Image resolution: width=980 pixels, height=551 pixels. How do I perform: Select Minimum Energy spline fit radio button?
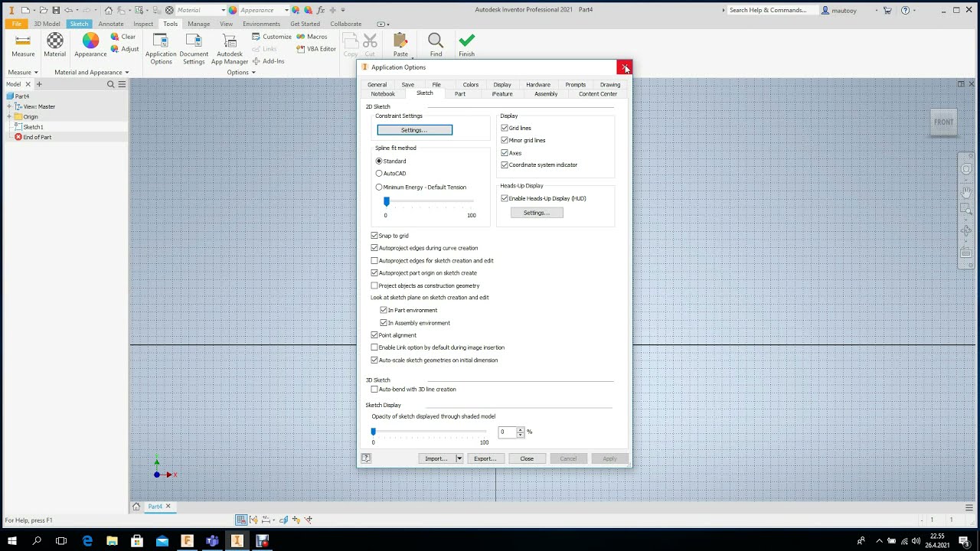(x=379, y=187)
